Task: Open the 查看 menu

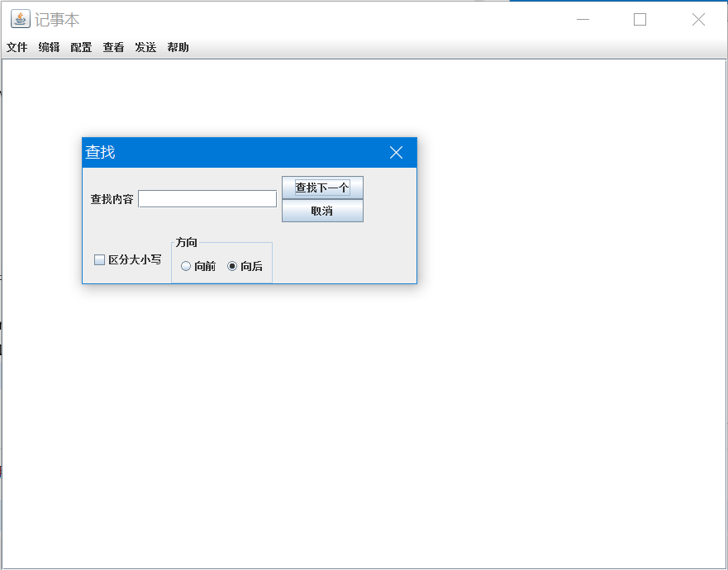Action: click(112, 47)
